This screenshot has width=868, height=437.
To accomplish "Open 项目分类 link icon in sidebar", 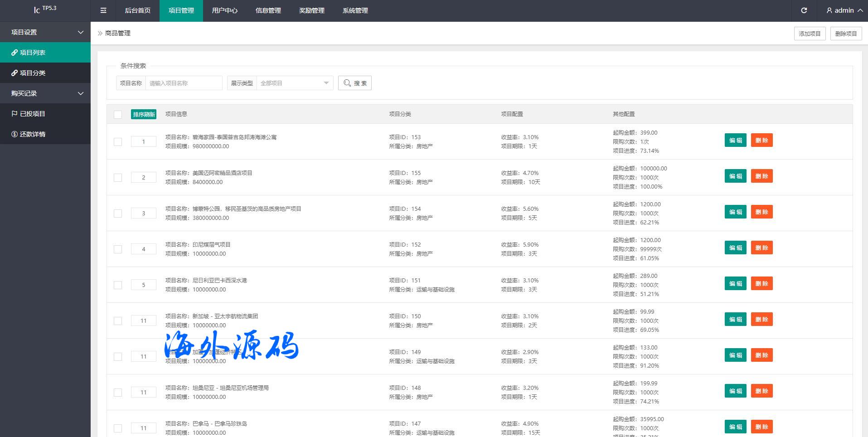I will click(x=15, y=73).
